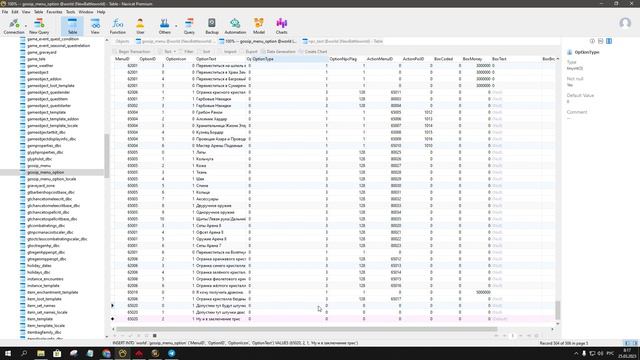Screen dimensions: 640x360
Task: Select the MenuID column header
Action: [125, 59]
